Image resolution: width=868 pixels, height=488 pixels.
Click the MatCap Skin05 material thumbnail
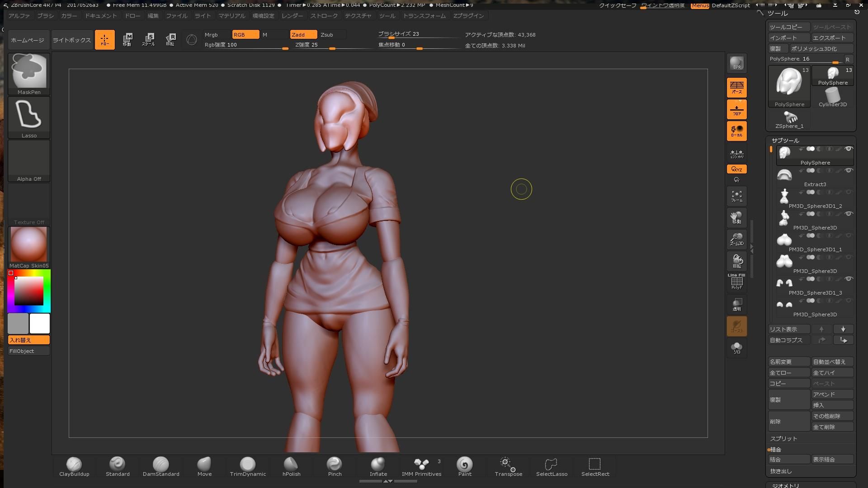tap(29, 244)
